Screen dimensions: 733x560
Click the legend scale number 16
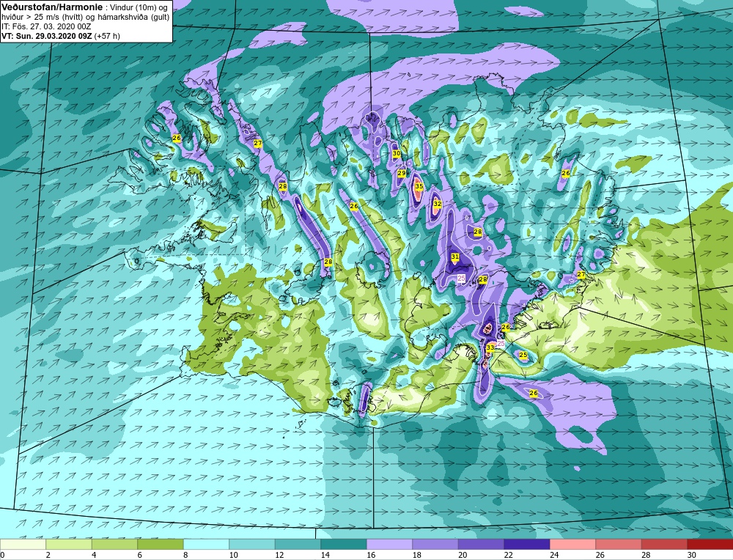click(371, 556)
